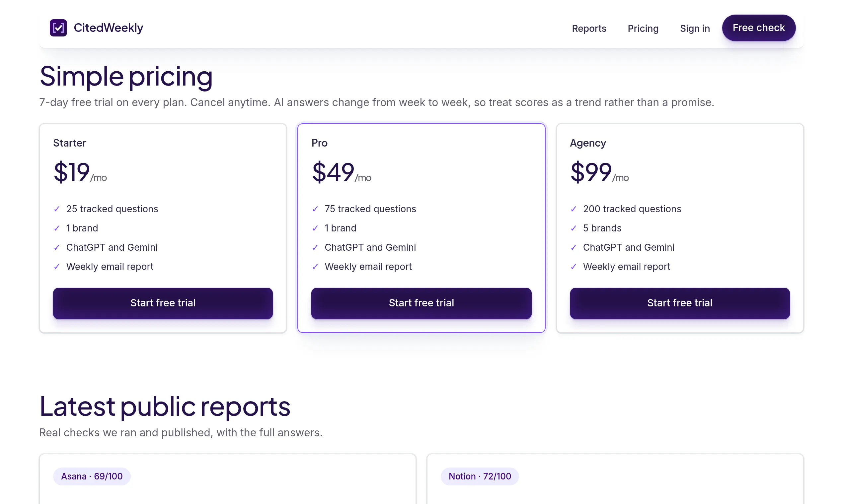Click the Notion · 72/100 report badge
Screen dimensions: 843x504
point(480,476)
